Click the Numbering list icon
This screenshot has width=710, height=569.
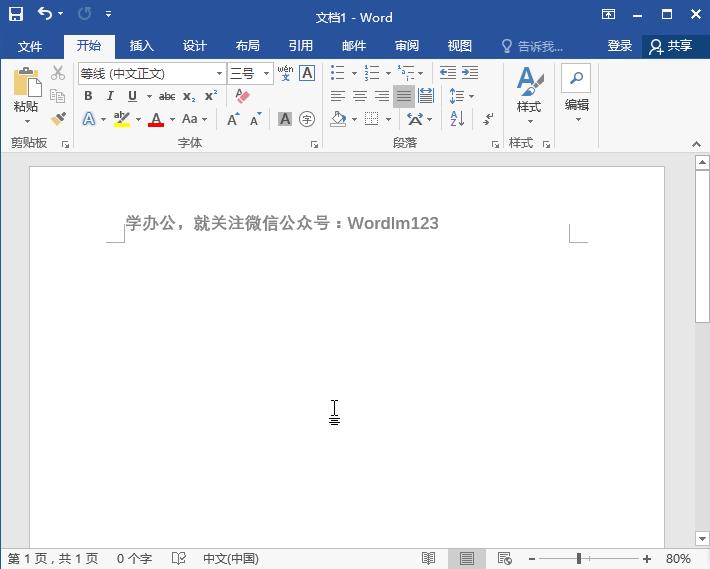coord(372,72)
